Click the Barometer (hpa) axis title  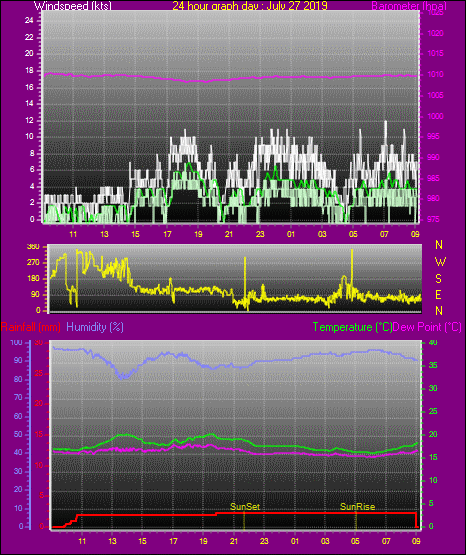click(x=409, y=6)
